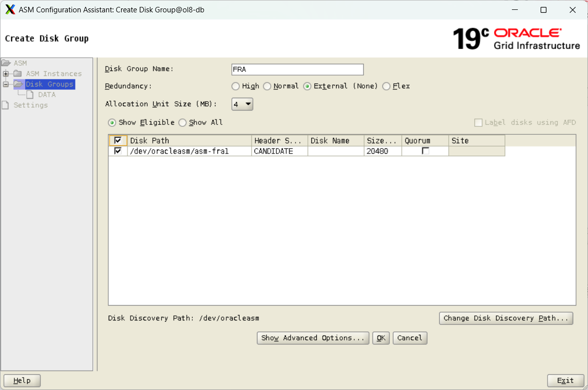The image size is (588, 390).
Task: Uncheck the /dev/oracleasm/asm-fra1 disk checkbox
Action: [x=118, y=151]
